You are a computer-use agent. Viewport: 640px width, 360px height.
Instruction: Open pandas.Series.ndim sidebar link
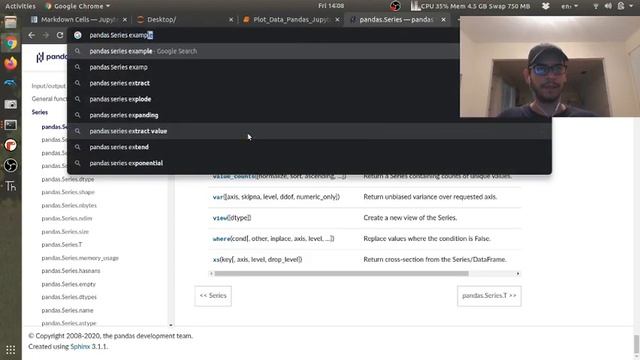67,218
